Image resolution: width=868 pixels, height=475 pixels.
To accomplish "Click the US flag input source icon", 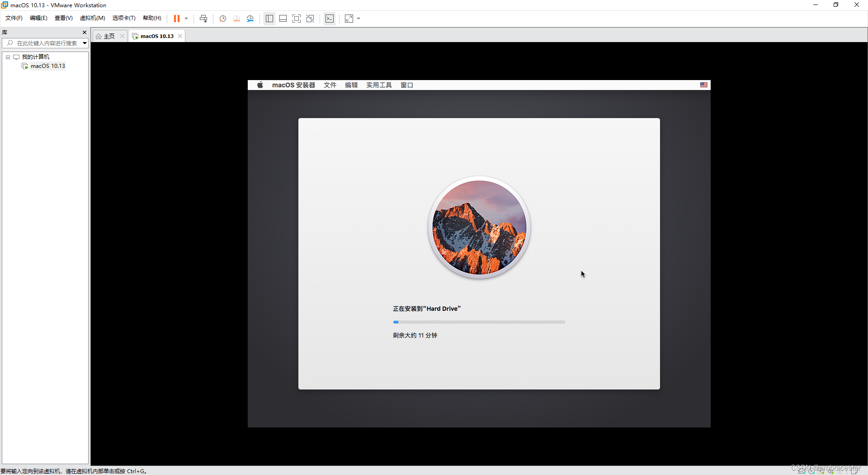I will [x=704, y=85].
